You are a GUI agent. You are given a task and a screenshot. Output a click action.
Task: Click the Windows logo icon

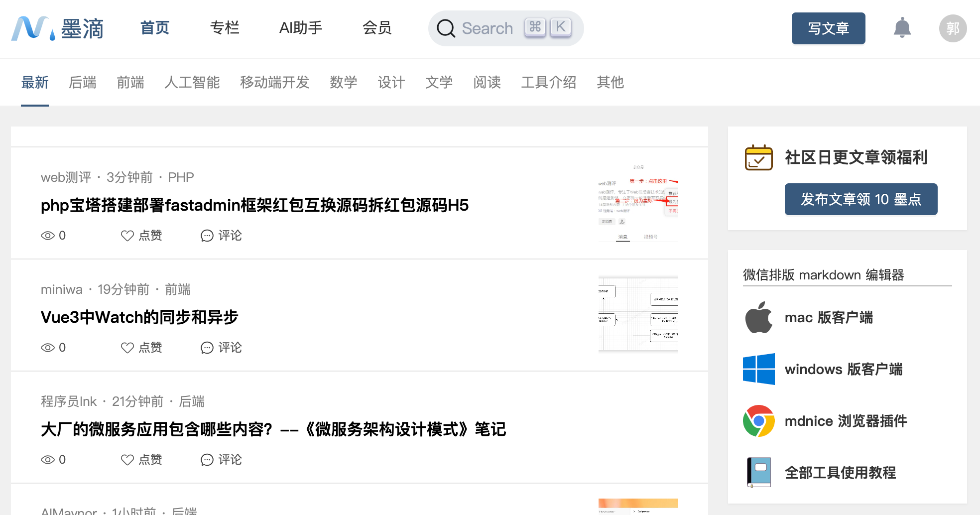[758, 369]
